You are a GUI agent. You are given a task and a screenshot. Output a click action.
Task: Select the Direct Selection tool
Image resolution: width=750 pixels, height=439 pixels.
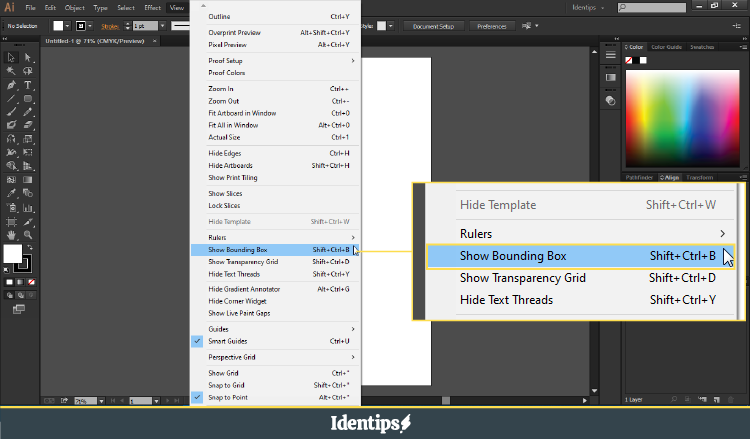28,57
